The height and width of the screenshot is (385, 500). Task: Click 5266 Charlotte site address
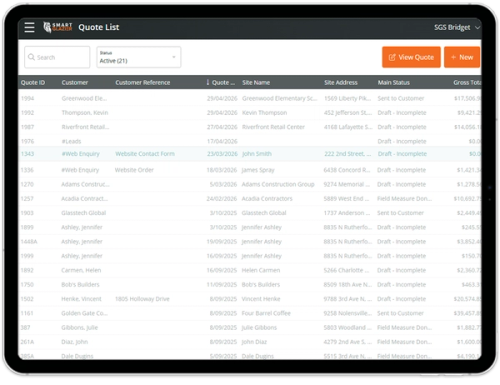(346, 270)
